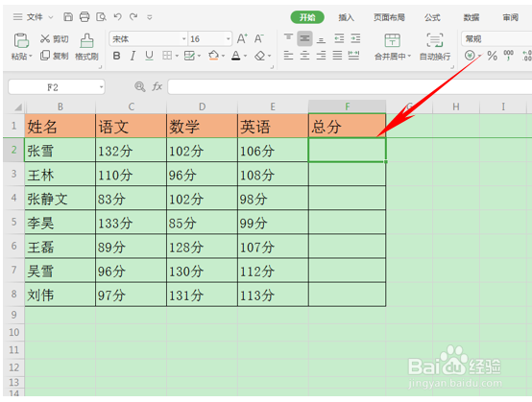
Task: Click cell containing 张雪
Action: click(x=60, y=150)
